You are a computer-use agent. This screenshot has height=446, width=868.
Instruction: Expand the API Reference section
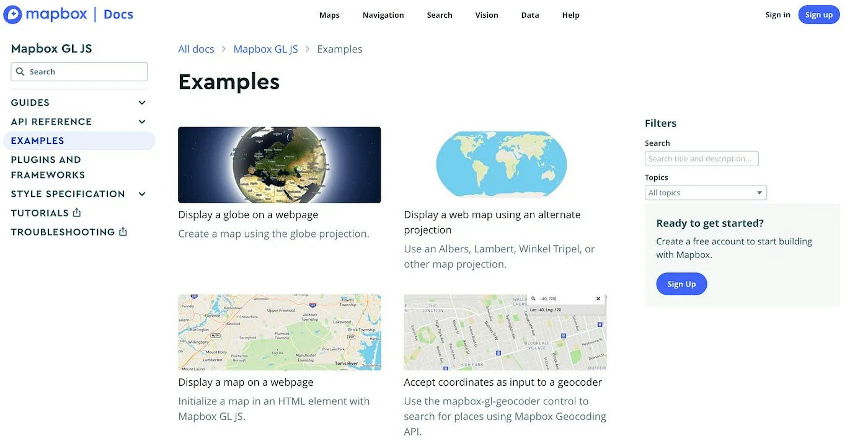142,122
